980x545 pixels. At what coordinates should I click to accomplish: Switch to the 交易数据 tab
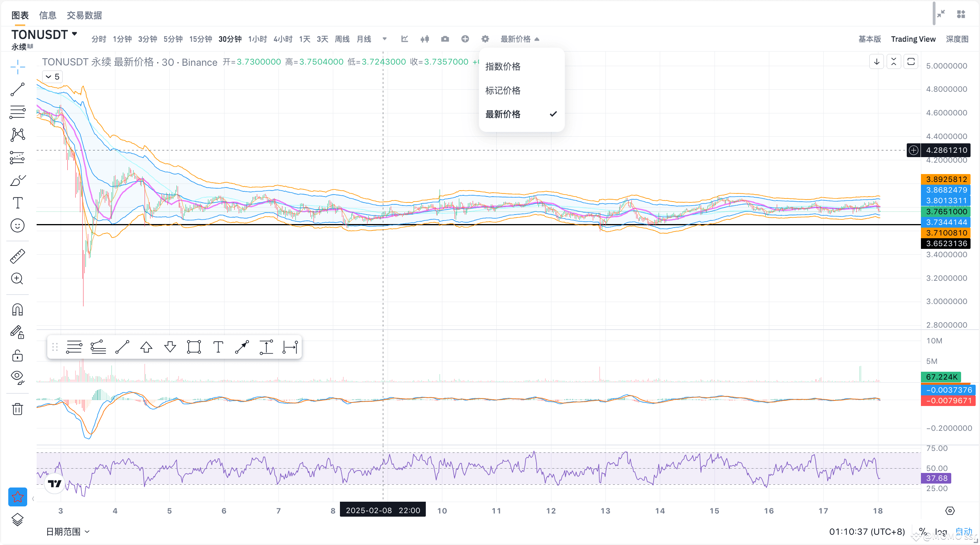click(x=84, y=15)
